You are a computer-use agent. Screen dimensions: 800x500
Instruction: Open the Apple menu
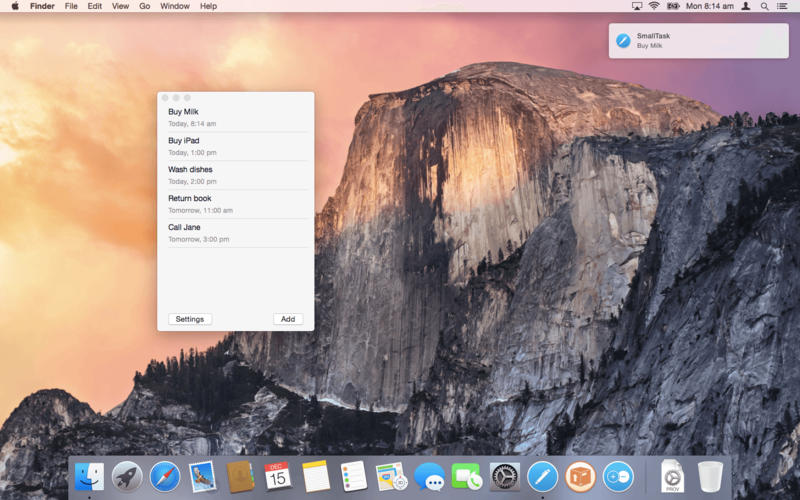[15, 6]
